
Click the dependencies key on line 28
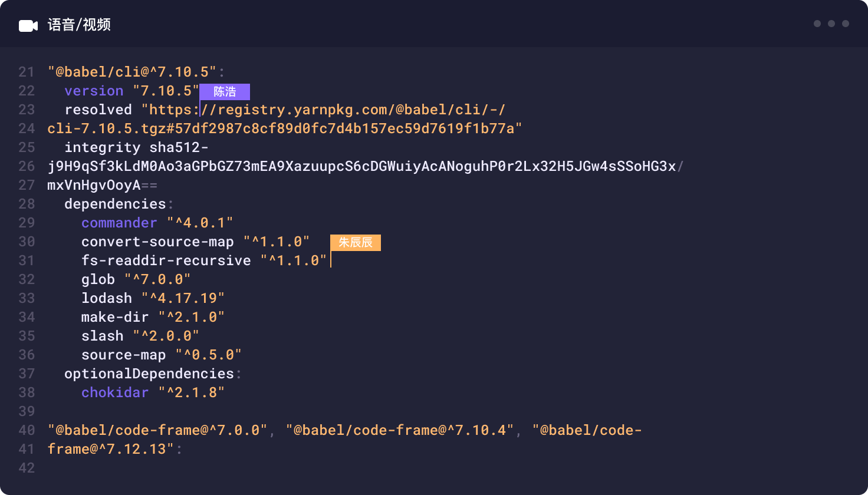pyautogui.click(x=115, y=204)
